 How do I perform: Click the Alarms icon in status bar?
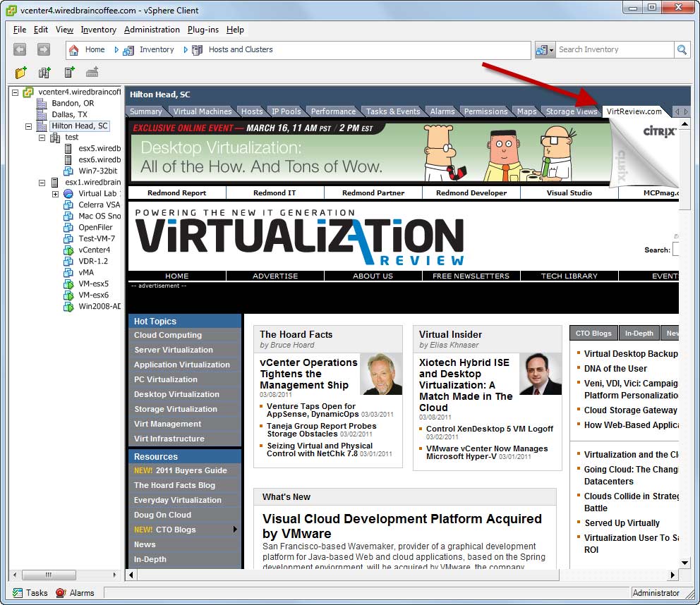click(x=61, y=592)
